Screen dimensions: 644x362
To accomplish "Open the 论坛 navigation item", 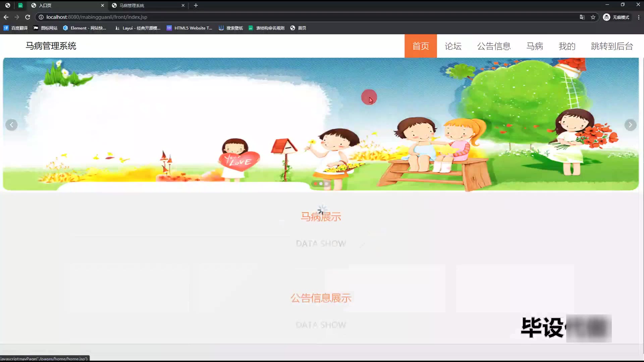I will coord(453,46).
